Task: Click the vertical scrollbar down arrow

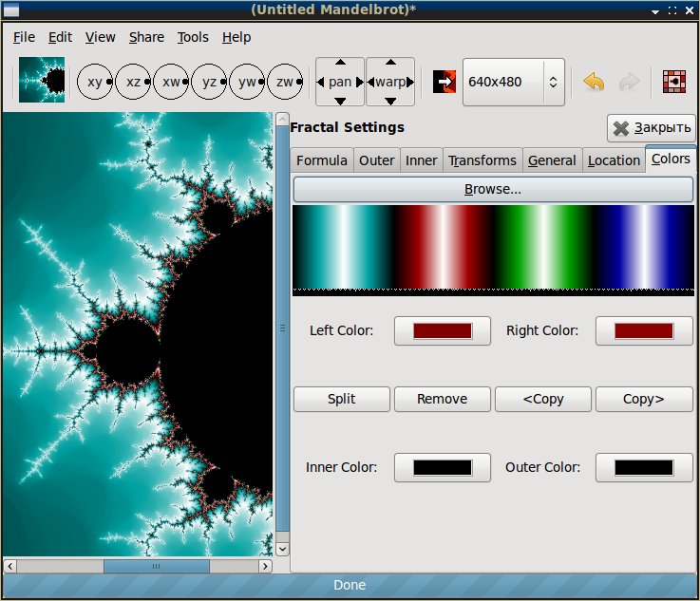Action: coord(282,549)
